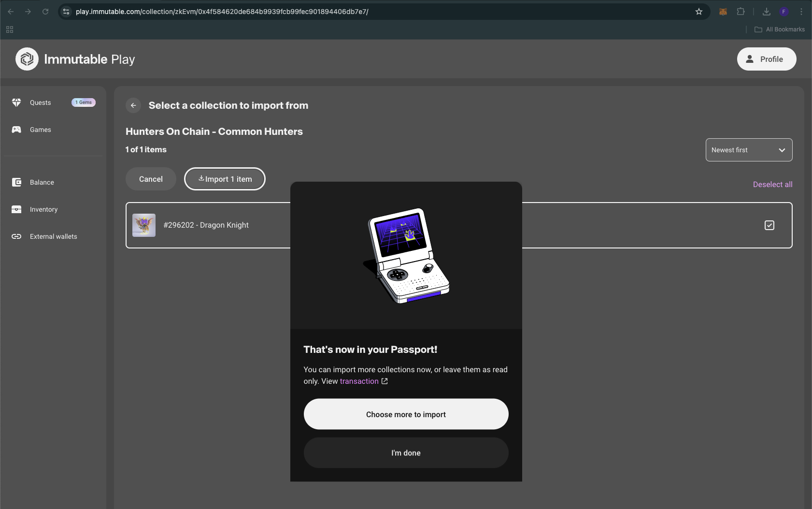The height and width of the screenshot is (509, 812).
Task: Click the 'Hunters On Chain - Common Hunters' heading
Action: tap(214, 131)
